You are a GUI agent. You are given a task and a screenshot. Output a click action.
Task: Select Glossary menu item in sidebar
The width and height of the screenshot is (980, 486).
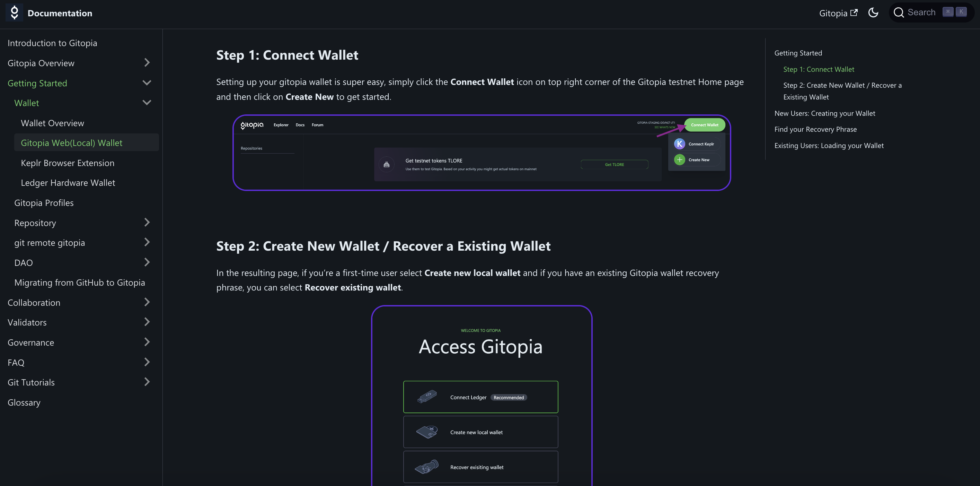(24, 401)
